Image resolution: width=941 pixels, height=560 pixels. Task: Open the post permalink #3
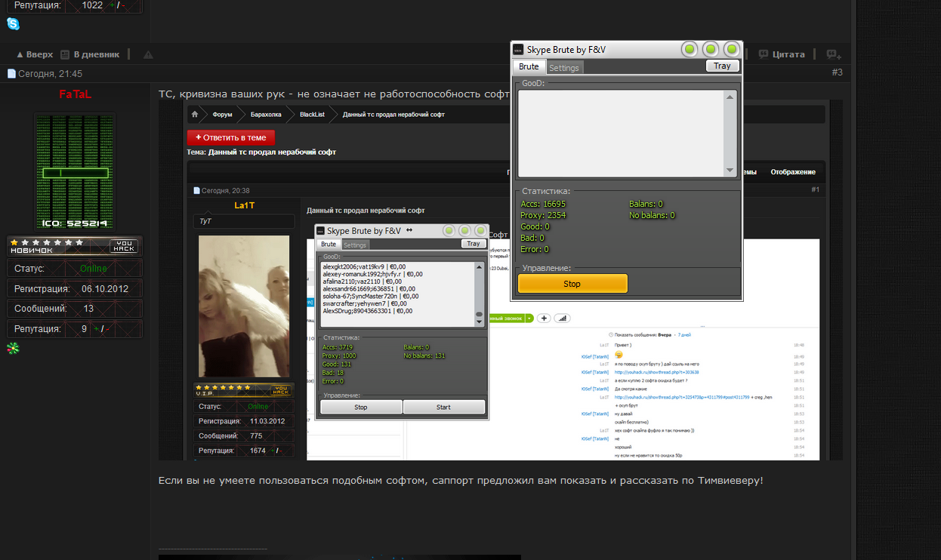pyautogui.click(x=837, y=72)
